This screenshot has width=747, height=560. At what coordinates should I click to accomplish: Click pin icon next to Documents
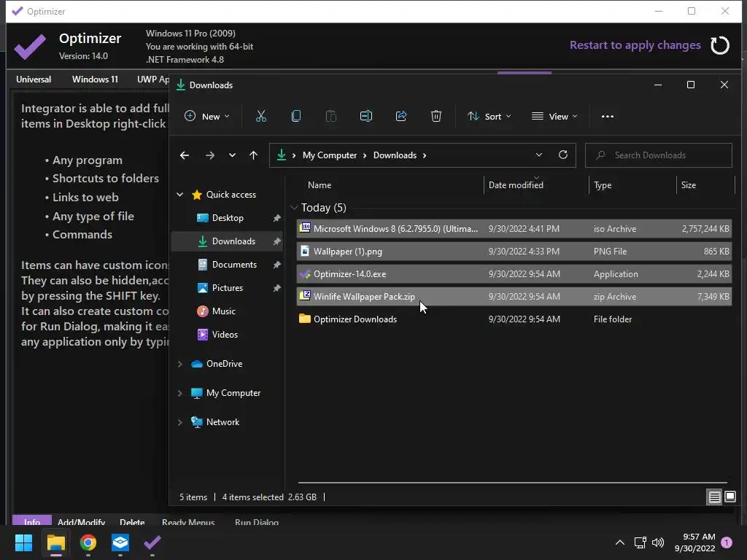(276, 265)
